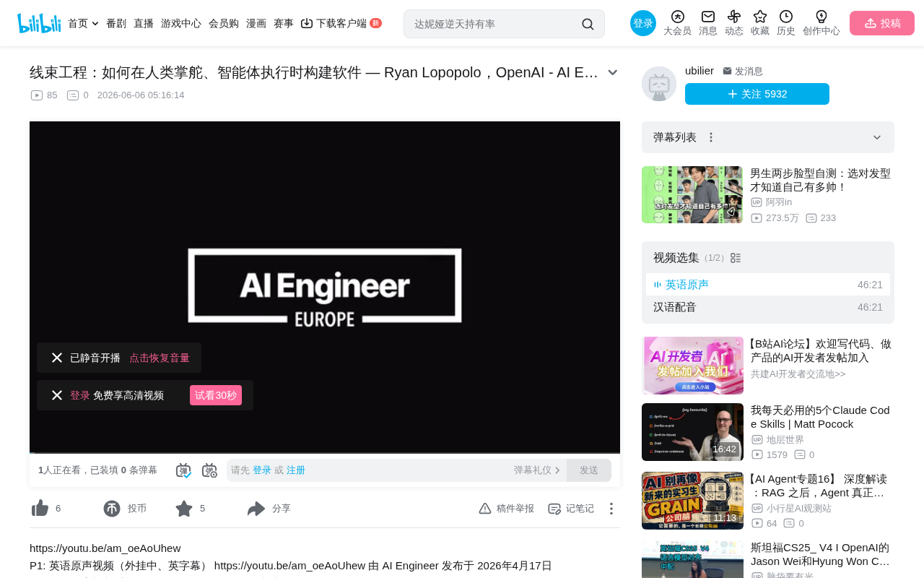This screenshot has height=578, width=924.
Task: Select 汉语配音 episode
Action: pos(768,307)
